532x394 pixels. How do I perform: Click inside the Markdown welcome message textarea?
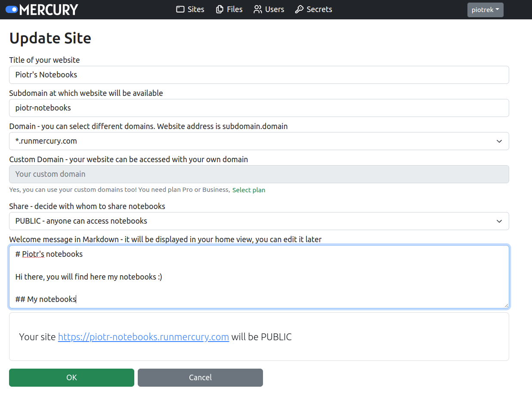(259, 277)
